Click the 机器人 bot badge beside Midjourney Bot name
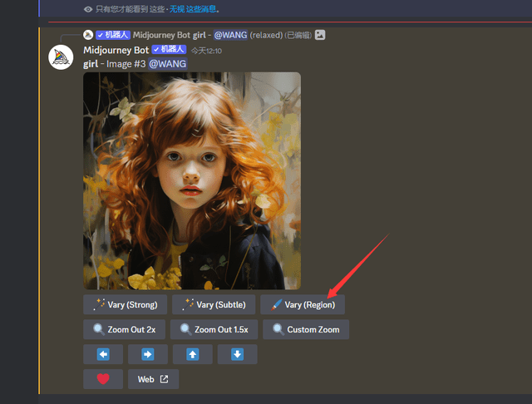This screenshot has height=404, width=532. pos(169,50)
